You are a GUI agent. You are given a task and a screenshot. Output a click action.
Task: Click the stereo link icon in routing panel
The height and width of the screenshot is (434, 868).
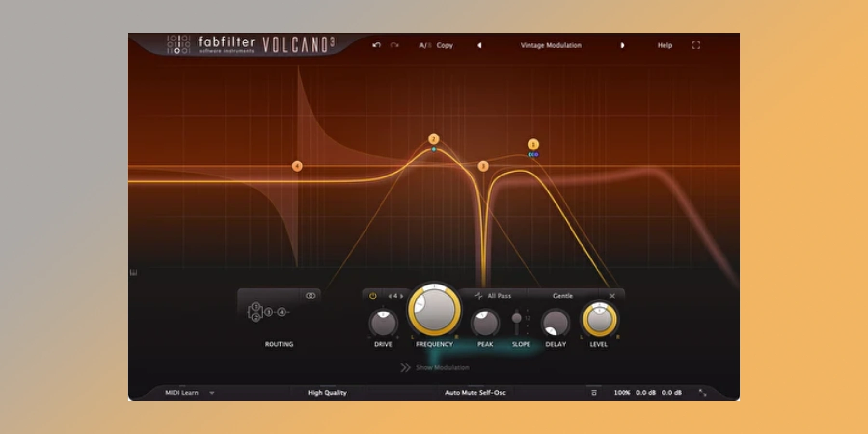coord(311,296)
